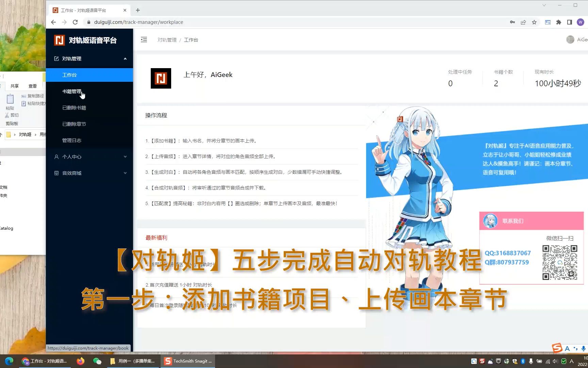Open Chrome extensions puzzle icon
This screenshot has width=588, height=368.
click(558, 22)
